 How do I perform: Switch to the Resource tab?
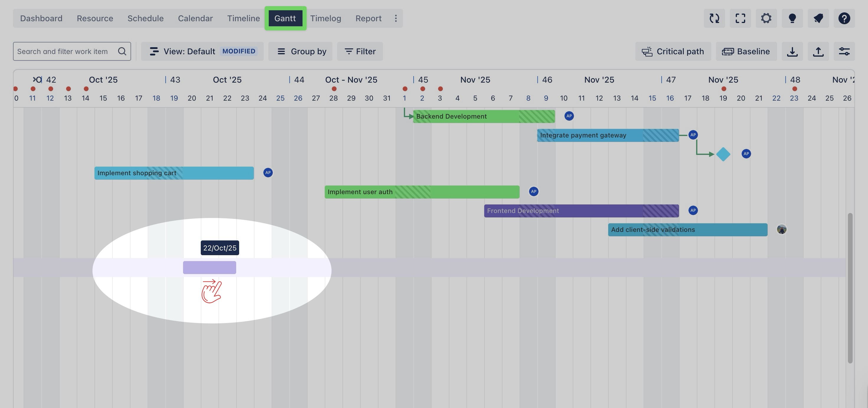(x=95, y=18)
